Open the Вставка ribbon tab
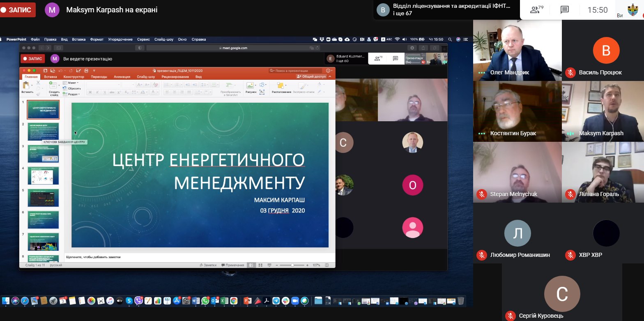Screen dimensions: 644x321 tap(51, 77)
